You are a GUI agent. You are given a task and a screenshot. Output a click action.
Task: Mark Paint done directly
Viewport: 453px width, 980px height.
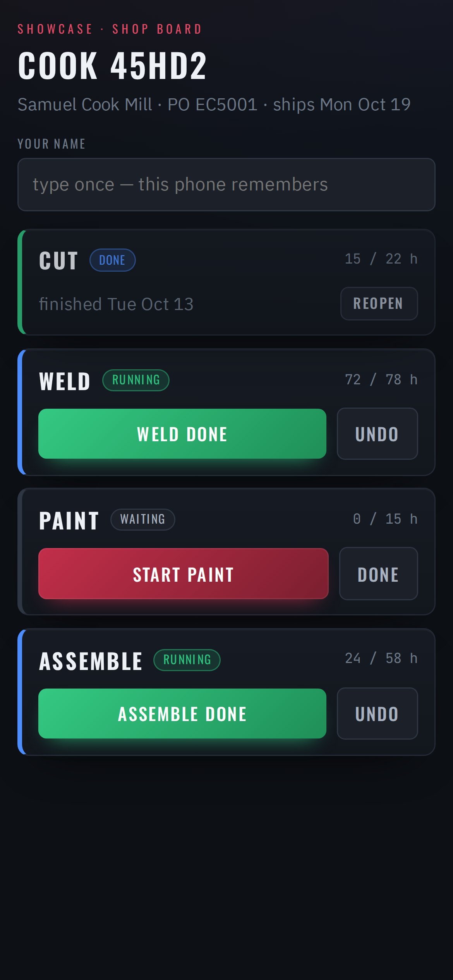pyautogui.click(x=378, y=574)
